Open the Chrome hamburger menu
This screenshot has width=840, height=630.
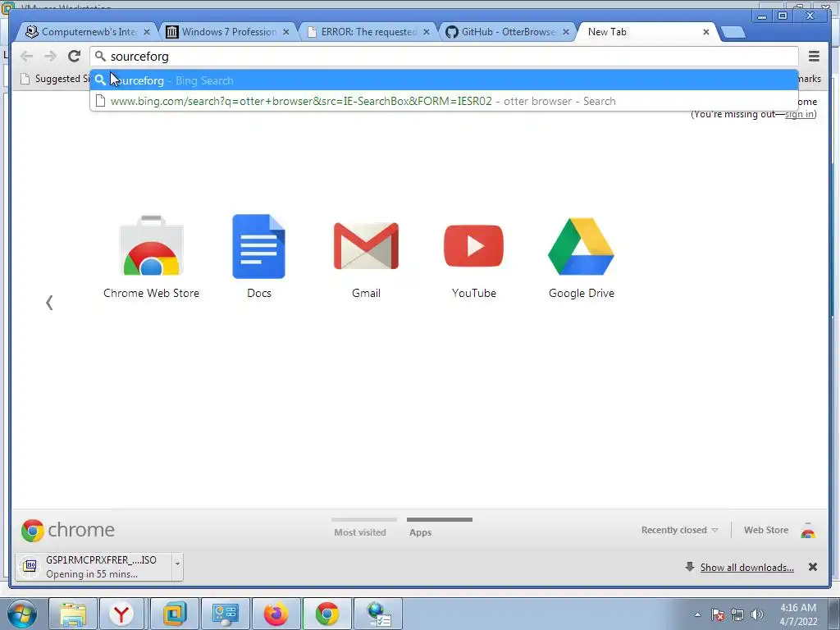pos(814,57)
